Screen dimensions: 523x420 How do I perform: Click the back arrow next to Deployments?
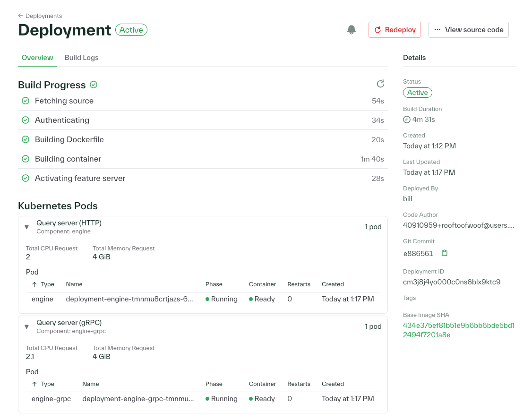pos(19,16)
